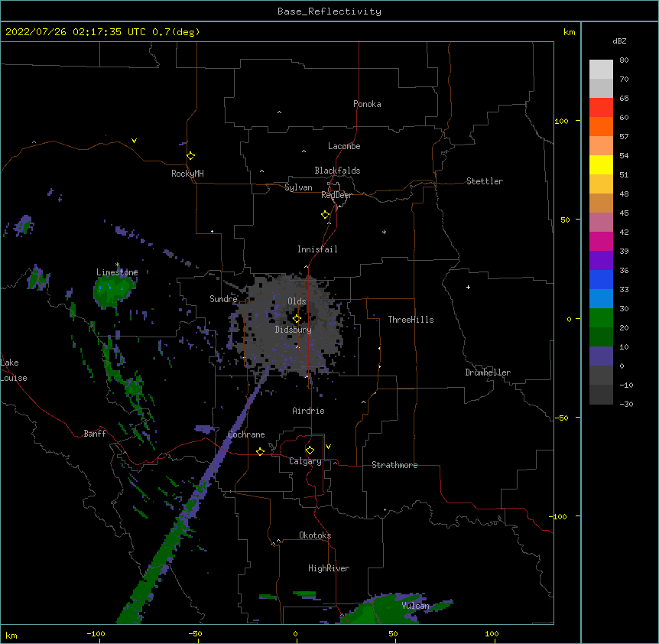Select the yellow diamond marker south of RedDeer
This screenshot has height=644, width=659.
(x=325, y=215)
